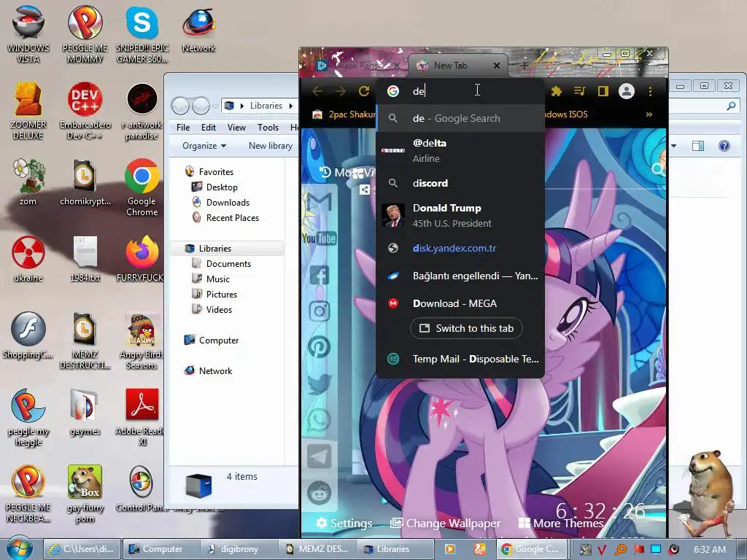This screenshot has height=560, width=747.
Task: Click Change Wallpaper link
Action: 446,524
